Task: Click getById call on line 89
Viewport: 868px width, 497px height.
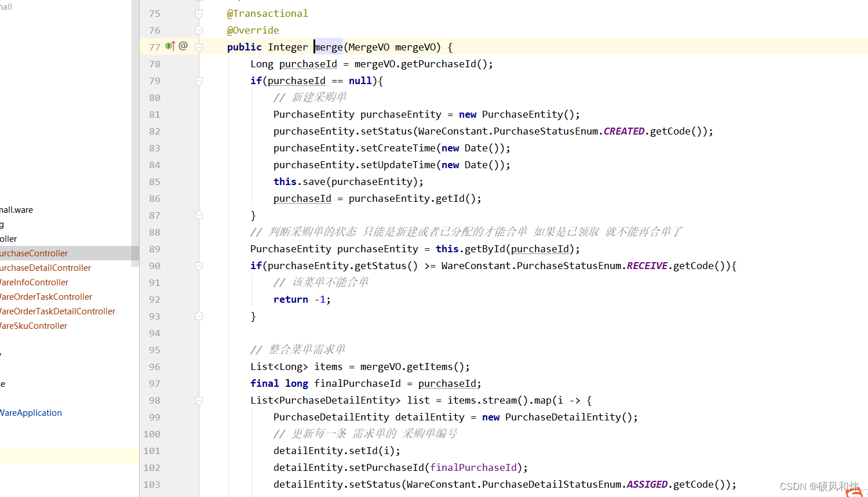Action: pyautogui.click(x=485, y=249)
